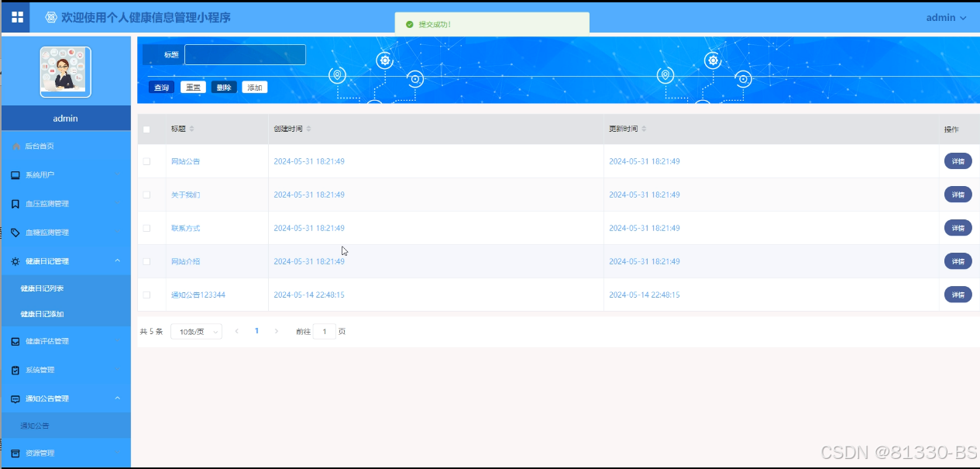Click the 共 5 条 total count text
This screenshot has height=469, width=980.
[152, 331]
